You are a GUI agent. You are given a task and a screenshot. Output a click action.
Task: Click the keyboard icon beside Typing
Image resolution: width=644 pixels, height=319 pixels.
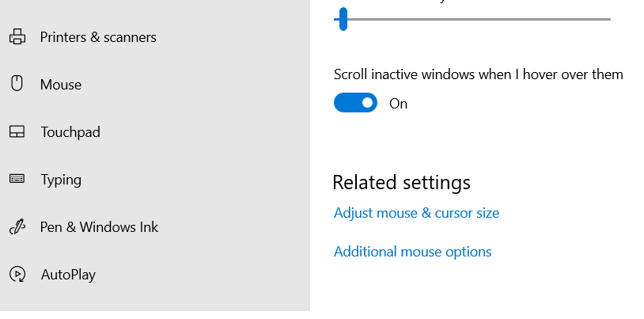coord(17,179)
